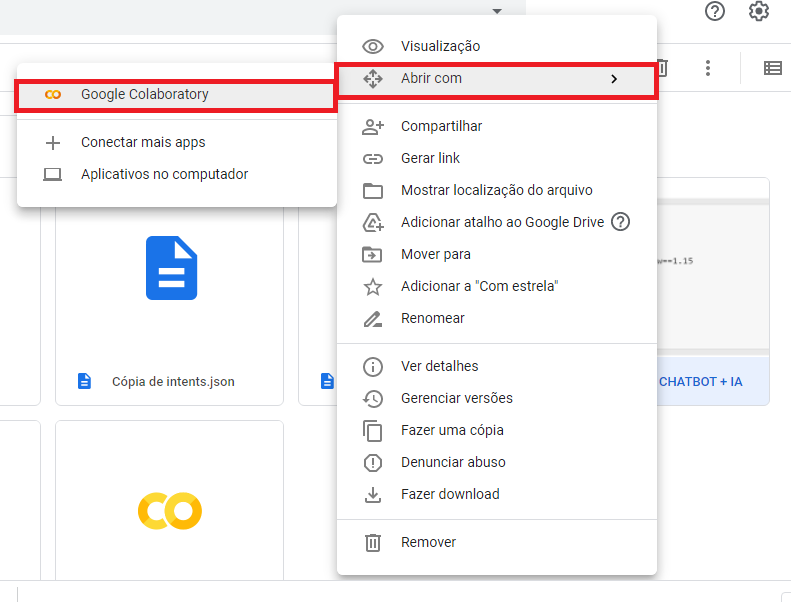791x602 pixels.
Task: Select the CHATBOT + IA file card
Action: click(x=713, y=292)
